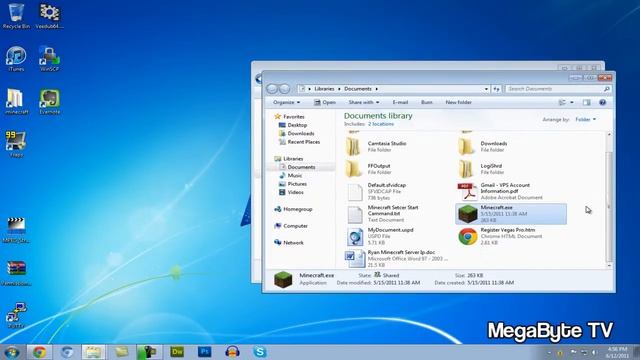Click the Search Documents field

[x=558, y=89]
